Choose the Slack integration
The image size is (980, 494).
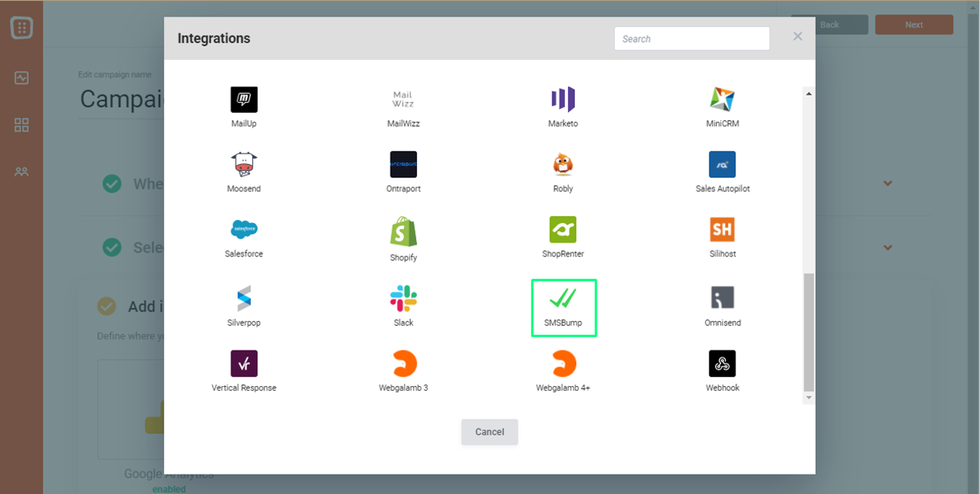coord(403,306)
